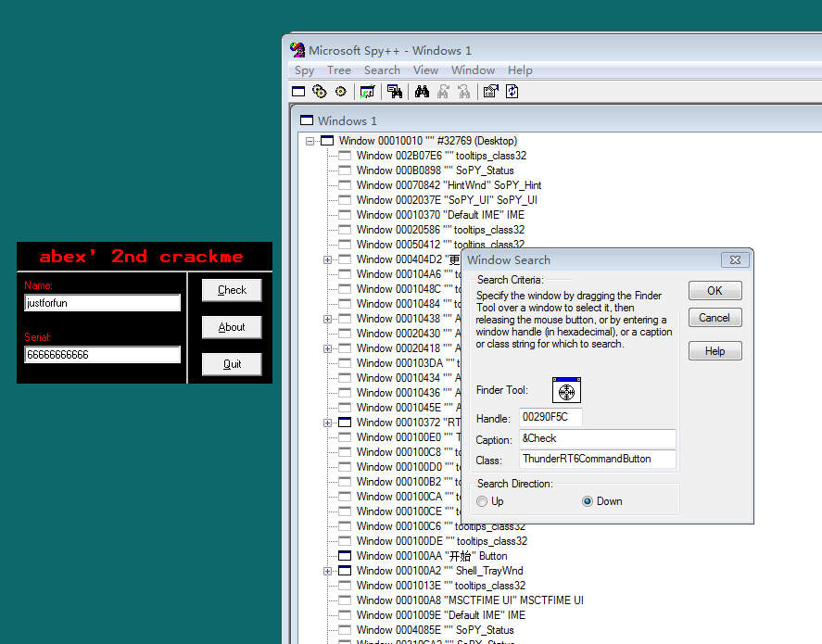This screenshot has width=822, height=644.
Task: Select row 'Window 0002037E "SoPY_UI" SoPY_UI'
Action: tap(447, 200)
